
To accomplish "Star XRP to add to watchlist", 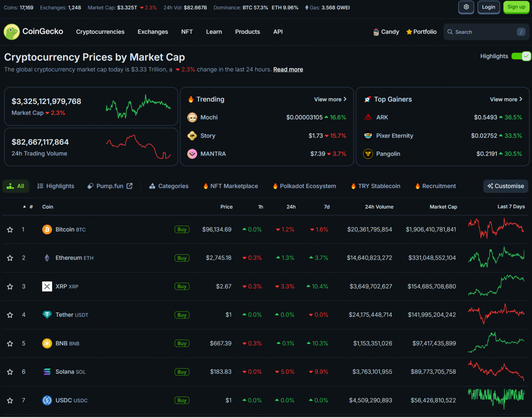I will (x=10, y=287).
